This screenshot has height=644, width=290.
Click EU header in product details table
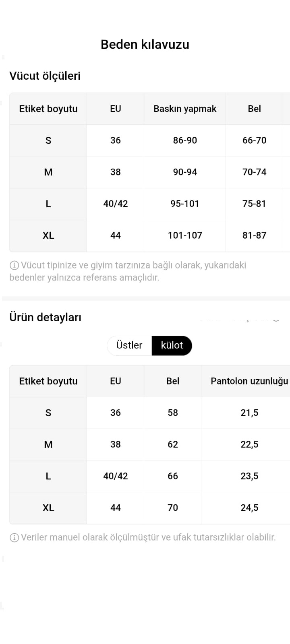116,381
